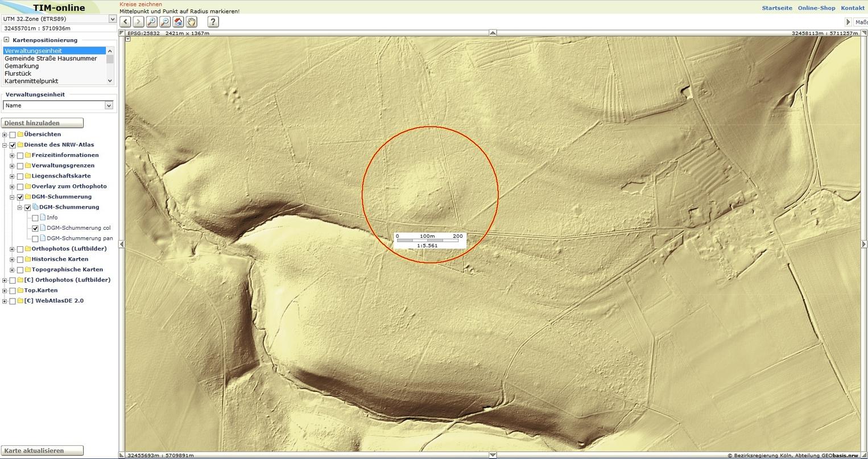Click the home map extent icon
The image size is (868, 459).
(178, 22)
